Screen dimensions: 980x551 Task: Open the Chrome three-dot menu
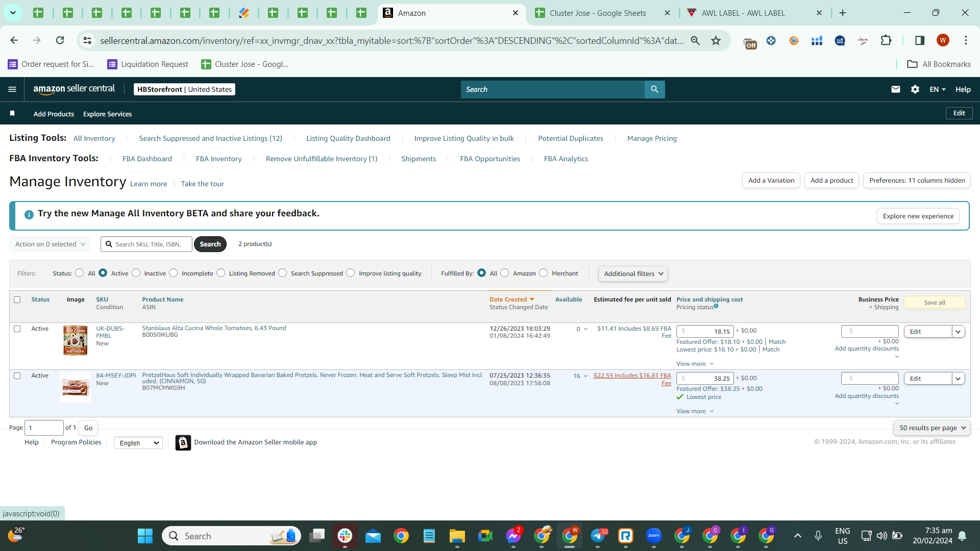point(966,40)
